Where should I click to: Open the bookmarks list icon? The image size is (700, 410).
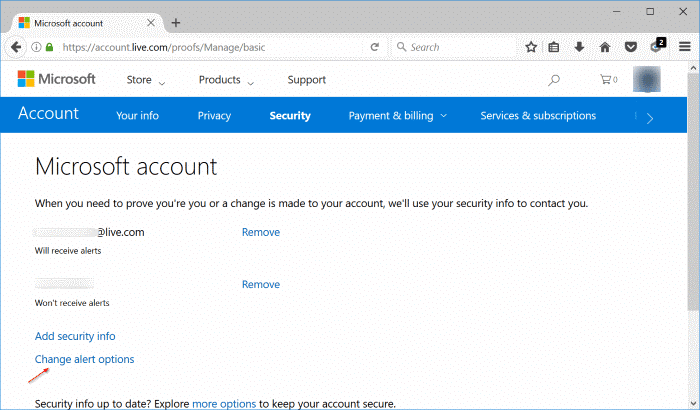[x=554, y=47]
